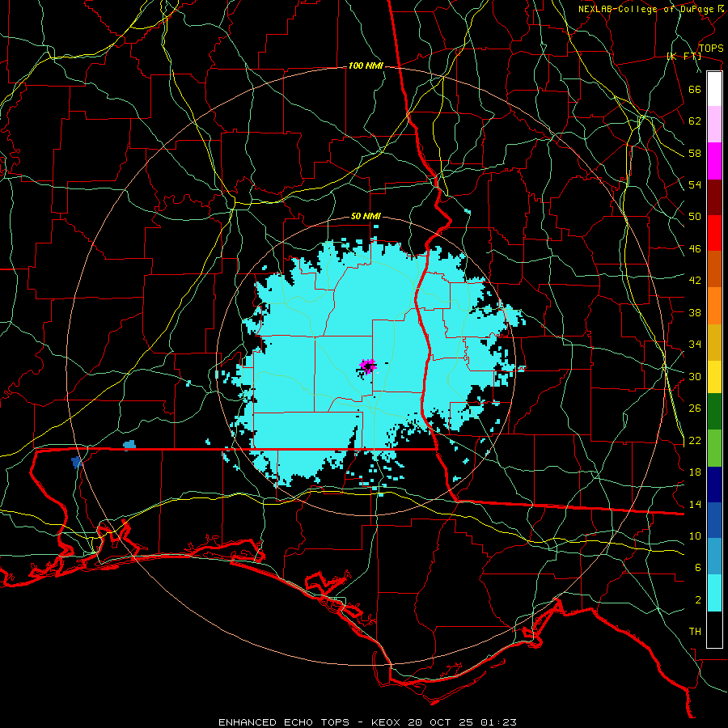Image resolution: width=728 pixels, height=728 pixels.
Task: Pick the bright red legend swatch
Action: tap(714, 233)
